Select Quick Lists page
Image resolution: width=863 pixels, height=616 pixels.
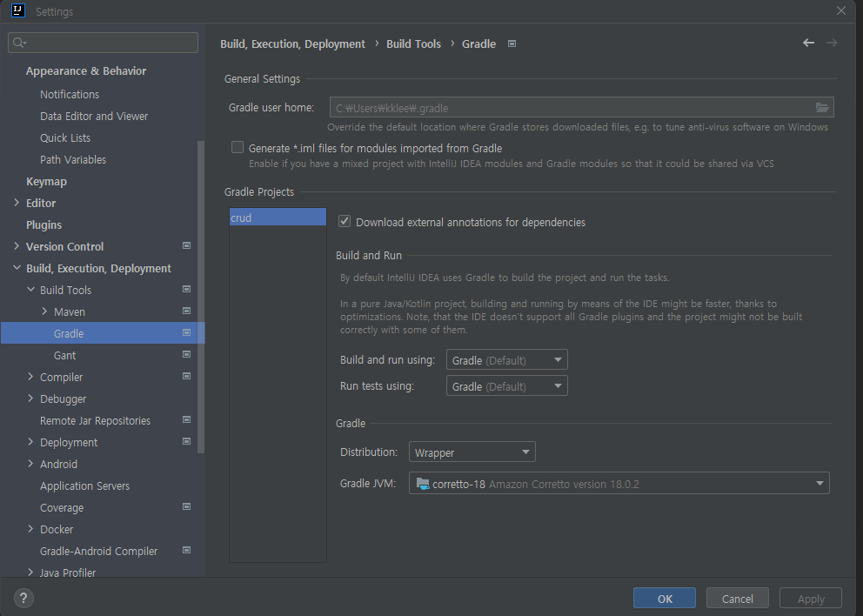click(x=65, y=137)
